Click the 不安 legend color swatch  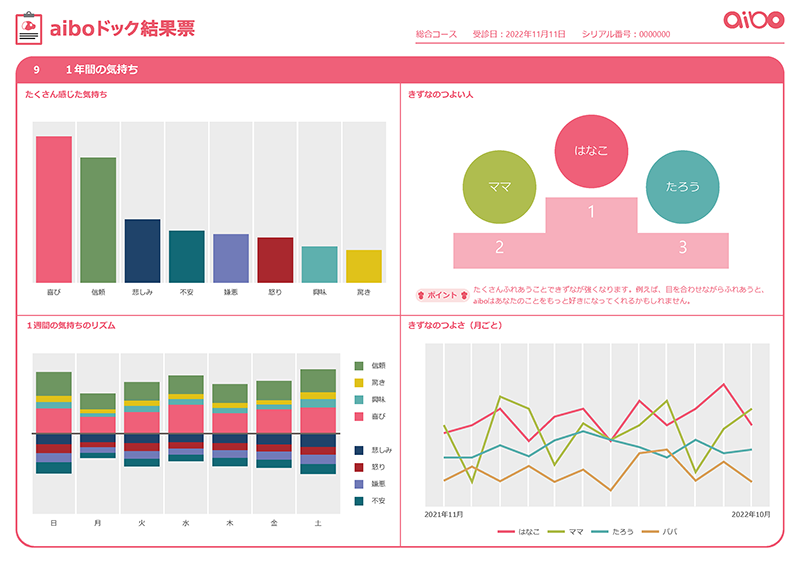click(x=360, y=500)
